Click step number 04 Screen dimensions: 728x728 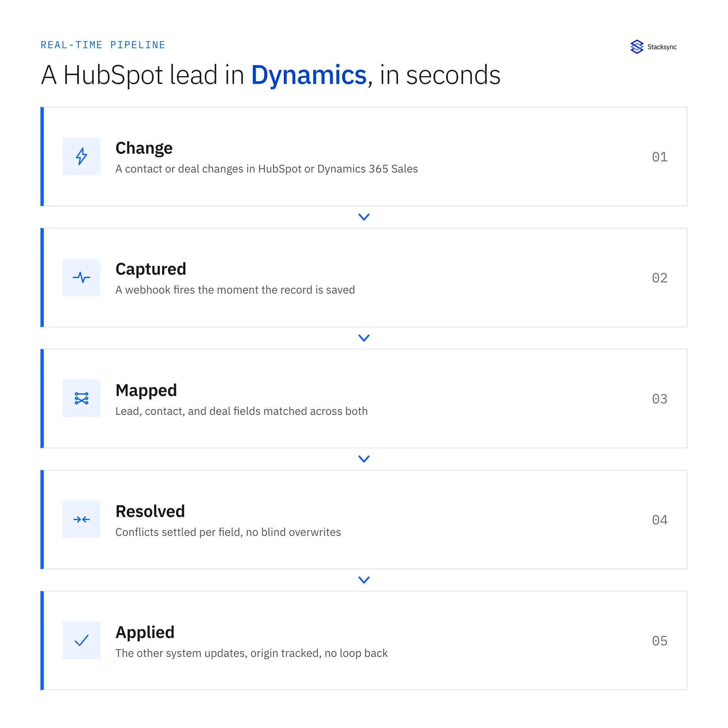click(660, 520)
